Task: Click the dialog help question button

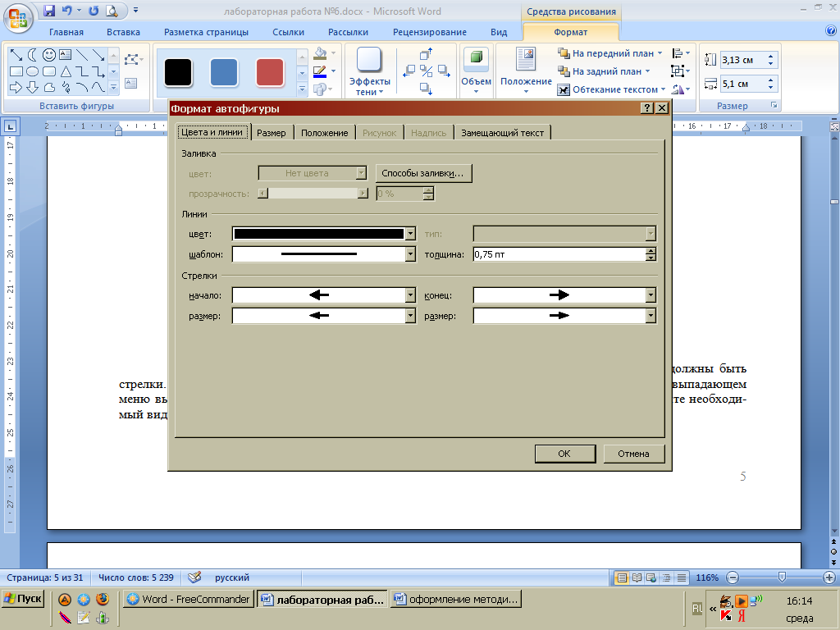Action: click(x=647, y=108)
